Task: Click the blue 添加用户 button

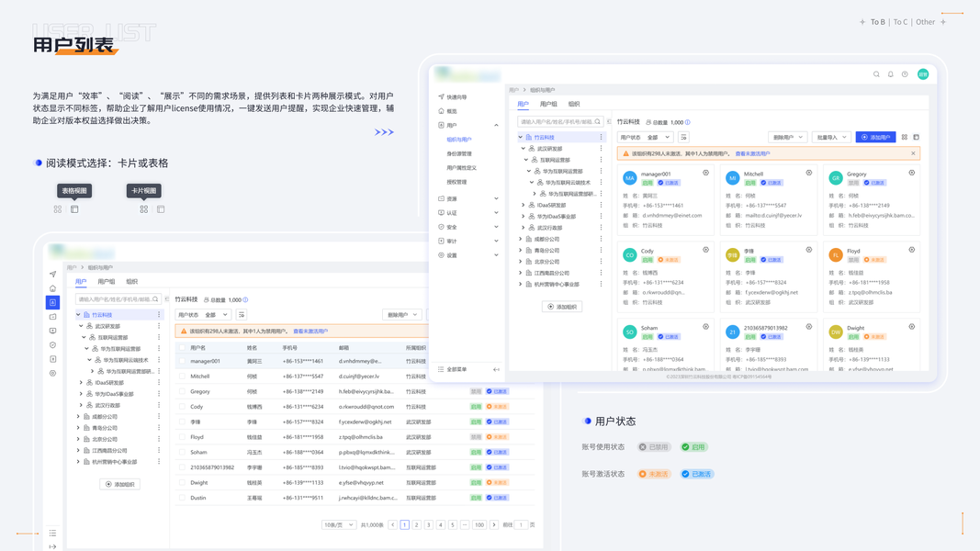Action: 875,137
